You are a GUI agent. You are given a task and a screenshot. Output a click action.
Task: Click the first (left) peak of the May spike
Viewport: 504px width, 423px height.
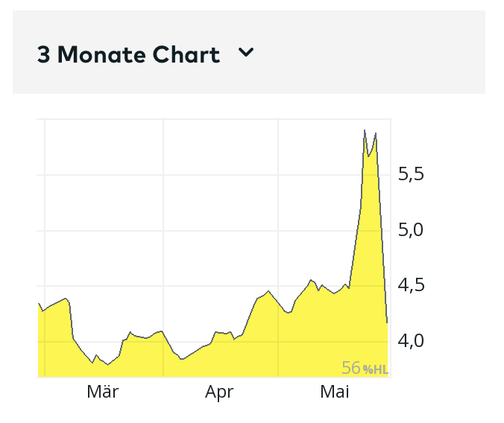point(365,130)
